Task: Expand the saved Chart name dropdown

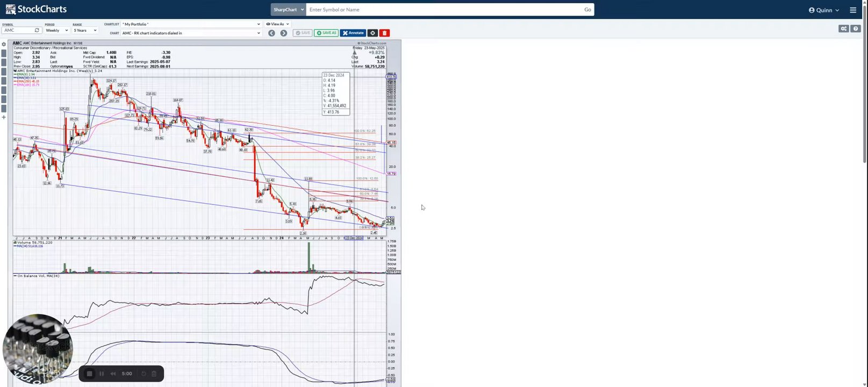Action: [191, 33]
